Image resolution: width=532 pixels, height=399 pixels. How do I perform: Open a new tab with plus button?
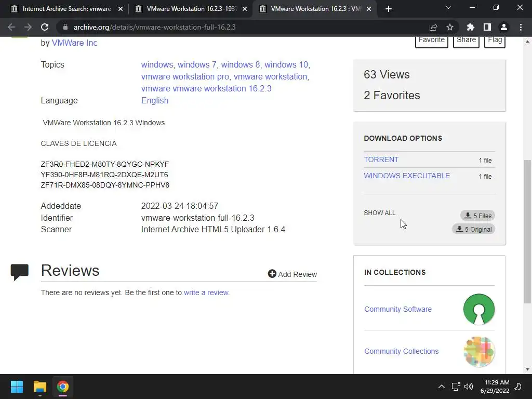389,9
